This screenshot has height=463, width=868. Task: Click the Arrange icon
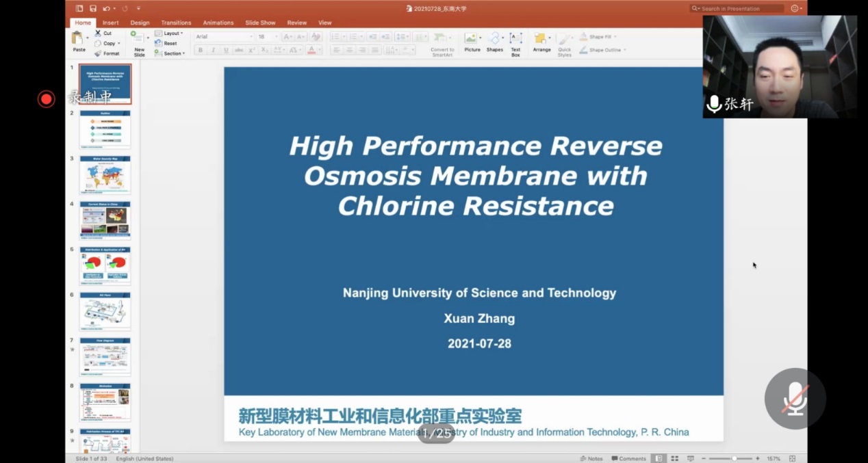point(541,39)
